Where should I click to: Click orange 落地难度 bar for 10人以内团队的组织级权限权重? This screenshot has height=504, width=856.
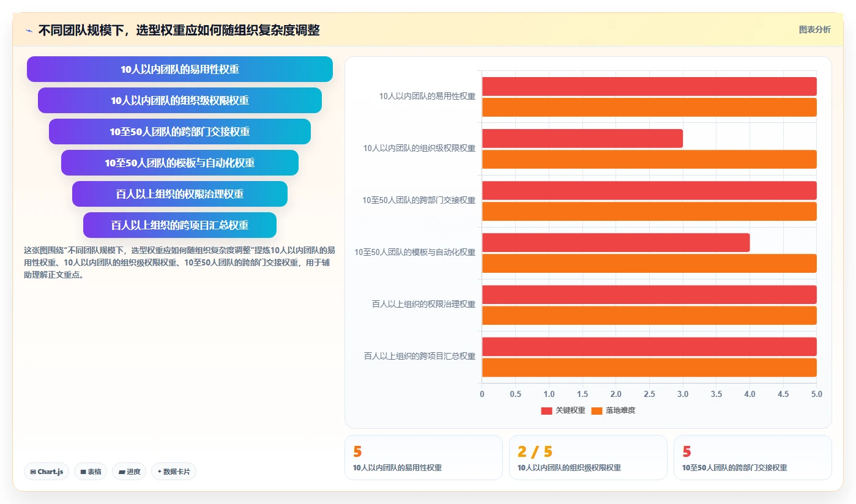pos(649,159)
